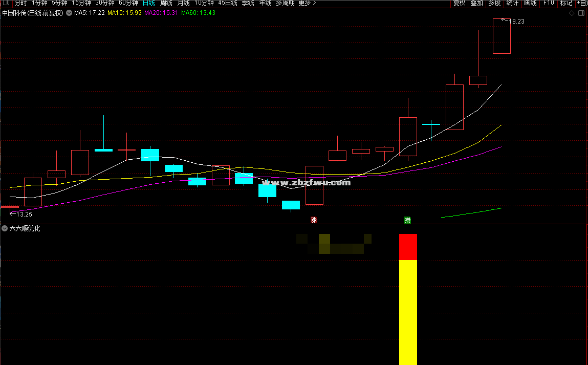Image resolution: width=588 pixels, height=365 pixels.
Task: Open the 更多 more periods expander
Action: pyautogui.click(x=307, y=3)
